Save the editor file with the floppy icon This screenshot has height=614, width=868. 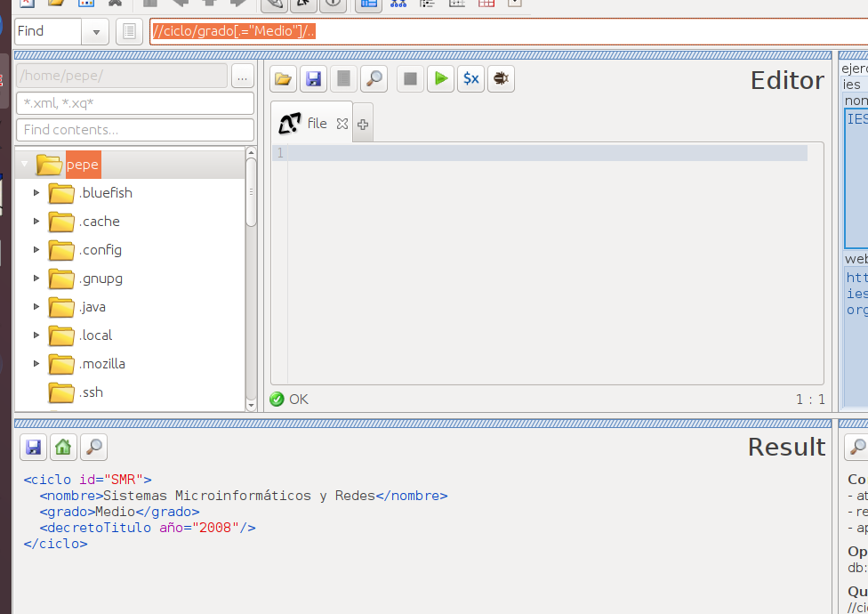tap(313, 78)
